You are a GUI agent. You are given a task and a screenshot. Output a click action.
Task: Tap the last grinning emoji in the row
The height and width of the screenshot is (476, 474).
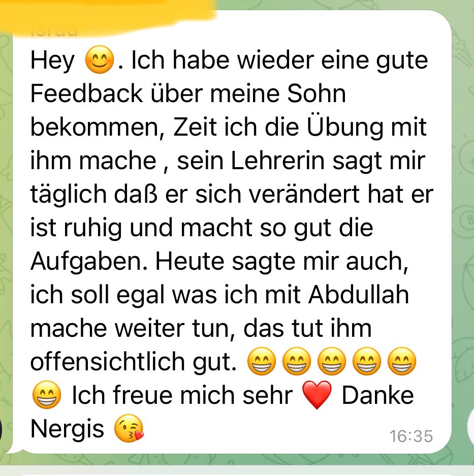pyautogui.click(x=402, y=361)
